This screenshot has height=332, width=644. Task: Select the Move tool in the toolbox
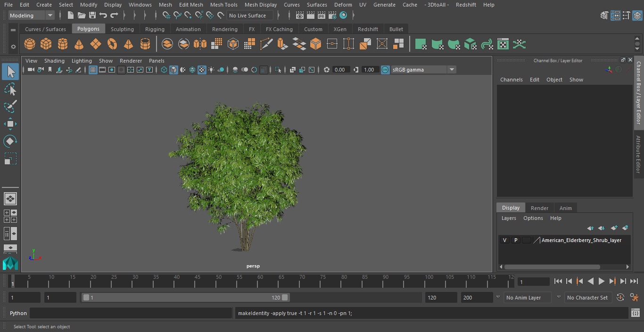pyautogui.click(x=10, y=124)
